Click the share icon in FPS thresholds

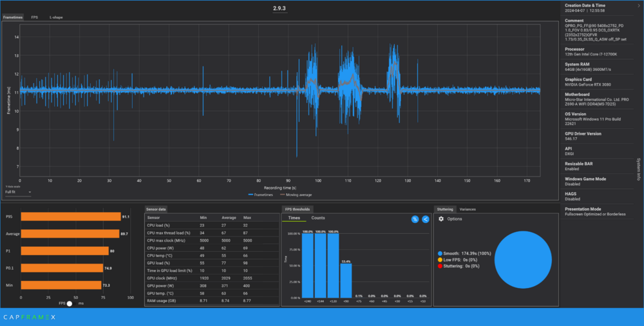(x=426, y=220)
